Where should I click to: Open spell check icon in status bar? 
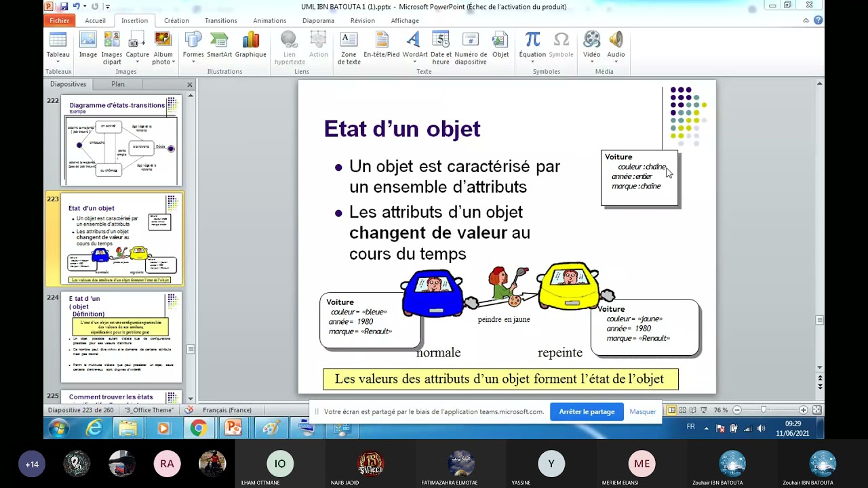pos(189,410)
